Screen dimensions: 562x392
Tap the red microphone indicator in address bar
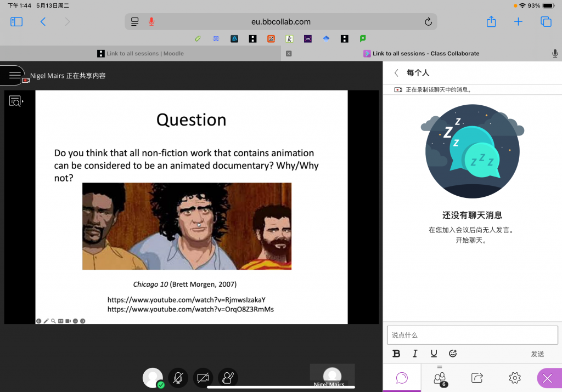coord(151,21)
